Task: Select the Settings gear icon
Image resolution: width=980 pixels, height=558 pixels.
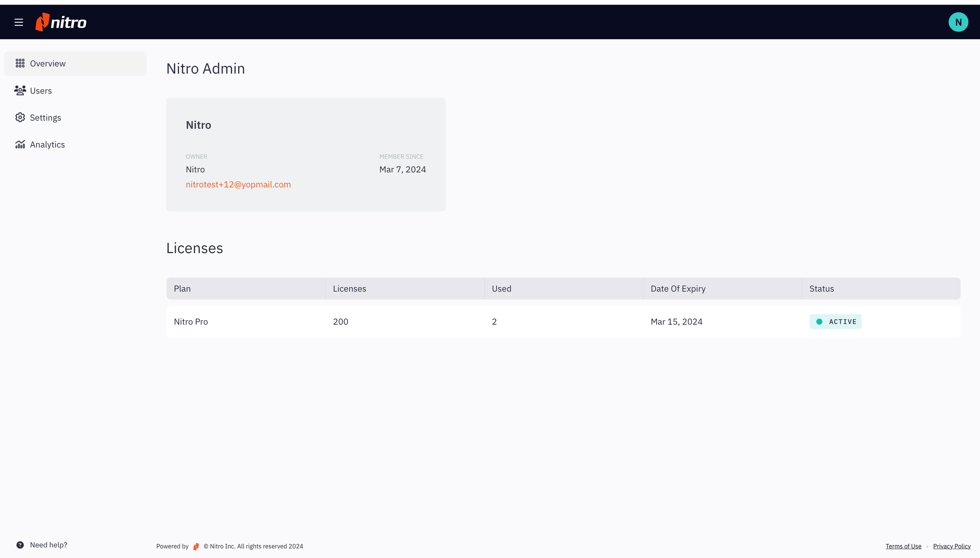Action: 20,117
